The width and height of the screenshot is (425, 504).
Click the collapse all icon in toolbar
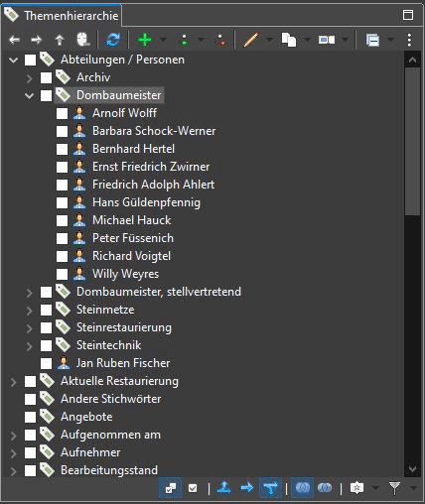[x=372, y=40]
